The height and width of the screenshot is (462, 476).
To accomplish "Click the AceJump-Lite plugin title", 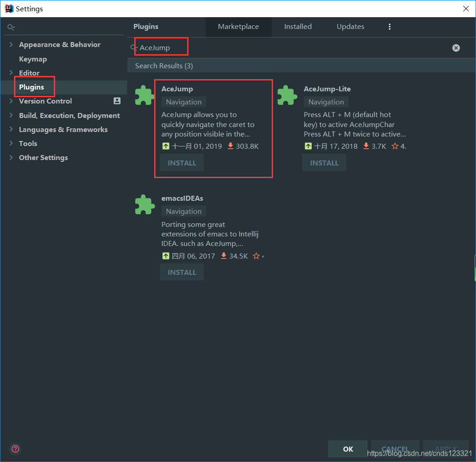I will 327,89.
